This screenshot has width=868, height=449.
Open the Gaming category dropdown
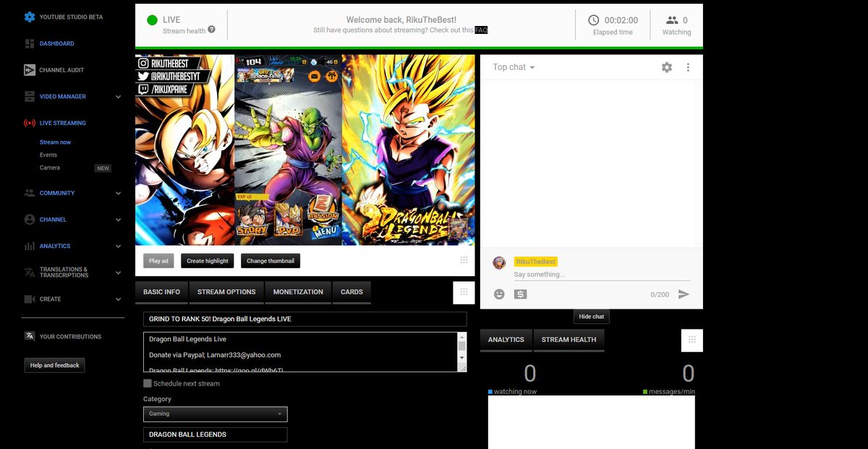pyautogui.click(x=216, y=414)
